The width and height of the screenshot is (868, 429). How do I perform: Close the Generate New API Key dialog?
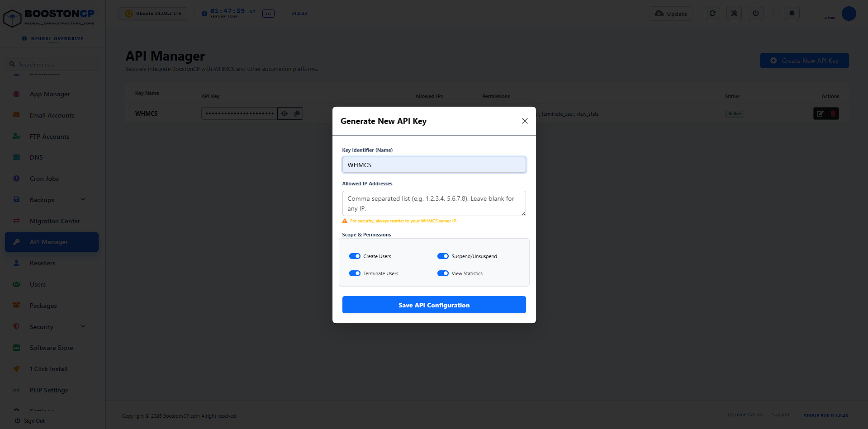(x=525, y=121)
